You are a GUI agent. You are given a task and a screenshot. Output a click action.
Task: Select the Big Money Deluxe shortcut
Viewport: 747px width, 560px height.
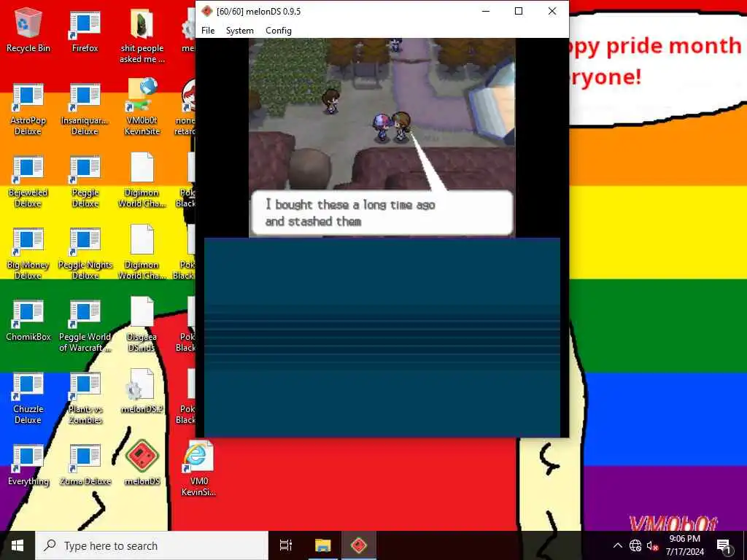(x=28, y=254)
